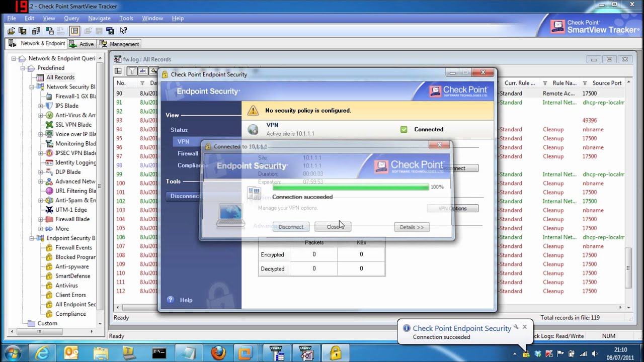This screenshot has width=644, height=362.
Task: Click the Close button in the connection dialog
Action: [x=333, y=227]
